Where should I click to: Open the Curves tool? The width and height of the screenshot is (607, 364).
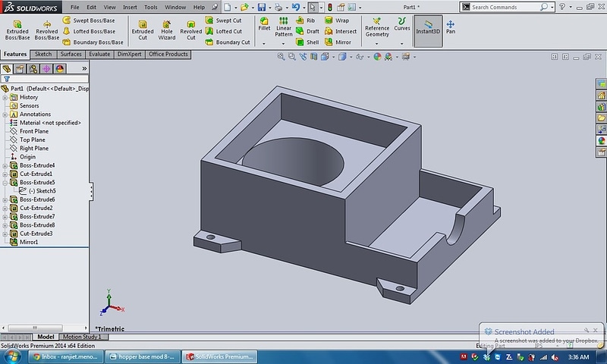pyautogui.click(x=402, y=24)
